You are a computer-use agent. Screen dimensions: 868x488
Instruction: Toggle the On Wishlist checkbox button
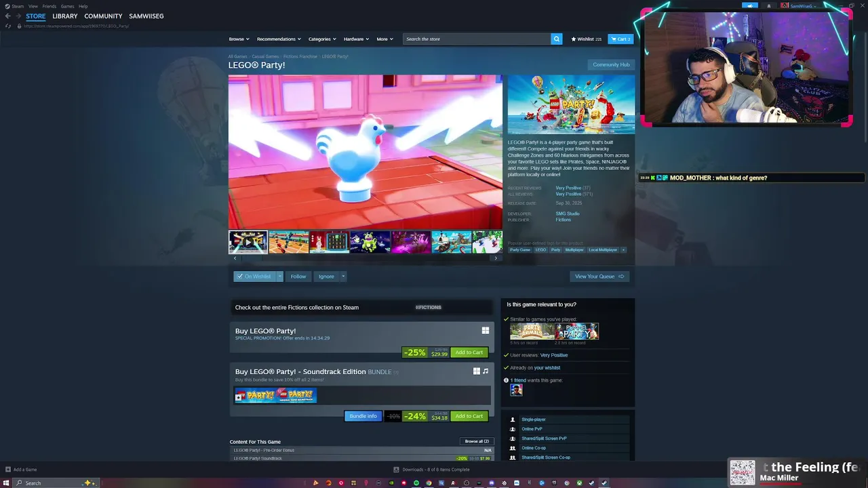tap(254, 277)
